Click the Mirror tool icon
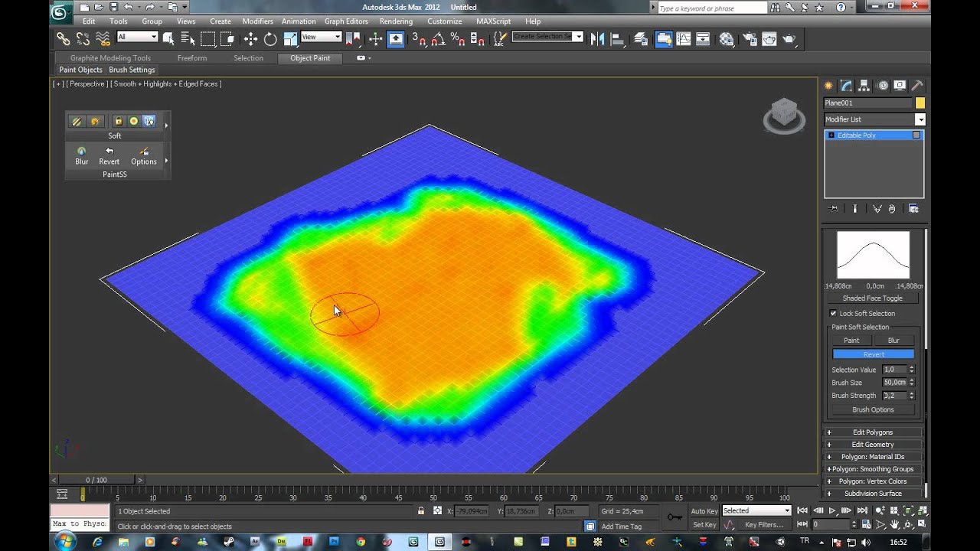This screenshot has width=980, height=551. [598, 38]
